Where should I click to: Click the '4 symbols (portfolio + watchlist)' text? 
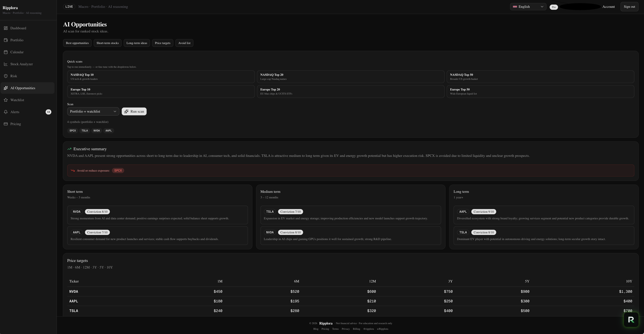pyautogui.click(x=88, y=122)
